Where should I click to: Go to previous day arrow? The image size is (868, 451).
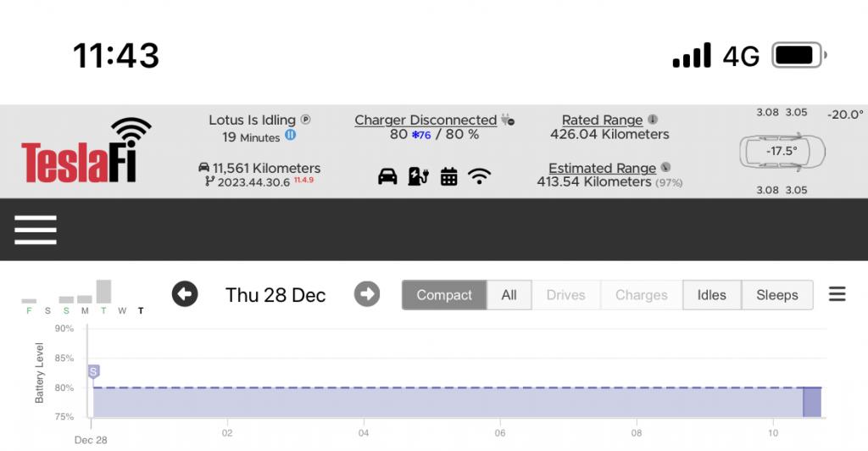[x=185, y=294]
